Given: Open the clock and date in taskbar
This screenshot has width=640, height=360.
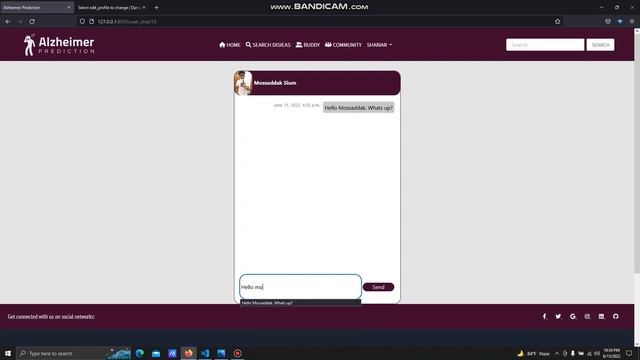Looking at the screenshot, I should pos(611,353).
